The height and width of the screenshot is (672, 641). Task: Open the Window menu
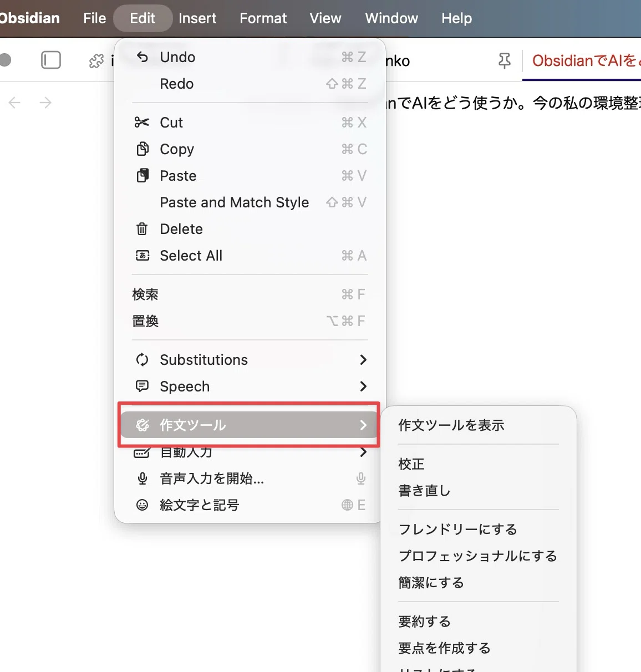coord(391,18)
